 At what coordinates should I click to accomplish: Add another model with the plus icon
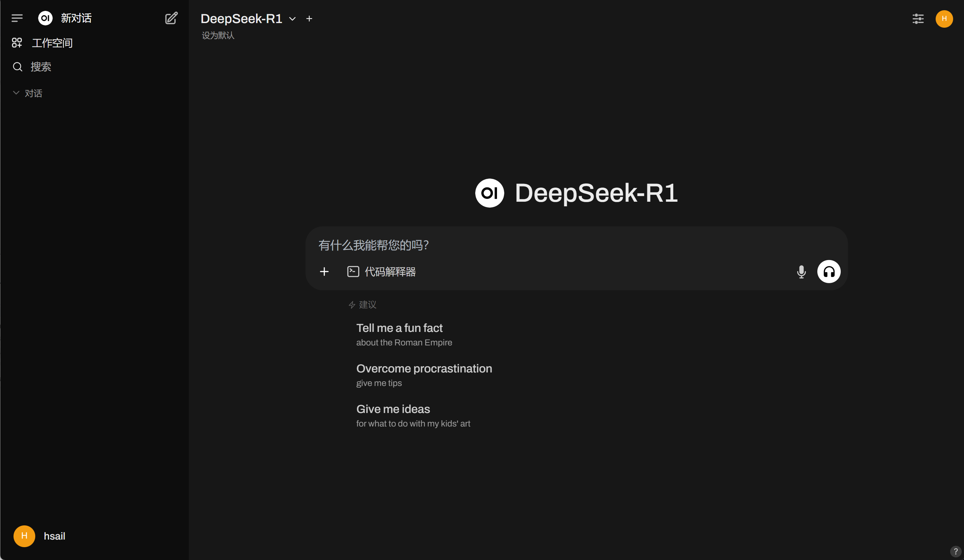click(309, 19)
